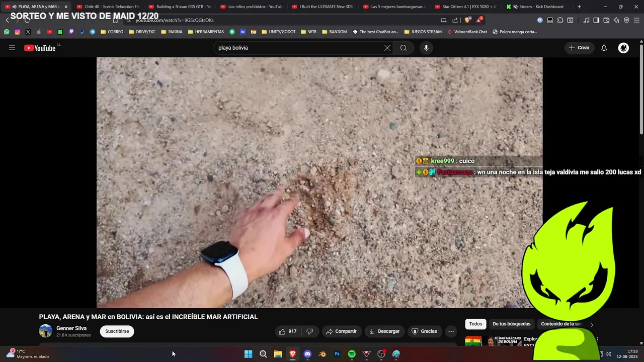Open Discord from the taskbar

tap(307, 354)
